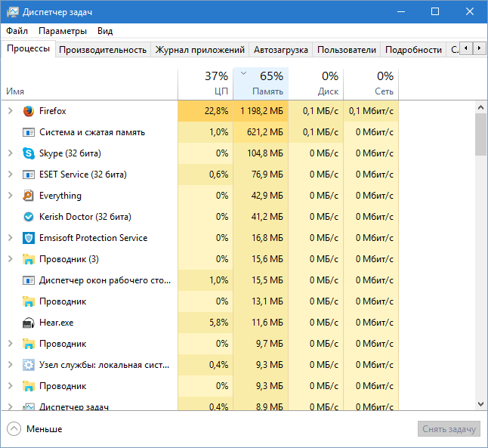
Task: Select the Kerish Doctor icon
Action: click(29, 217)
